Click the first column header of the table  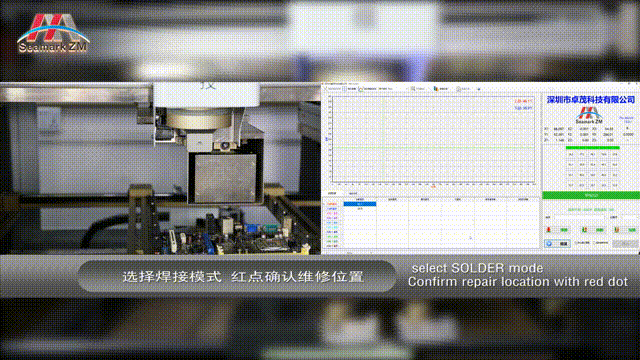(360, 199)
